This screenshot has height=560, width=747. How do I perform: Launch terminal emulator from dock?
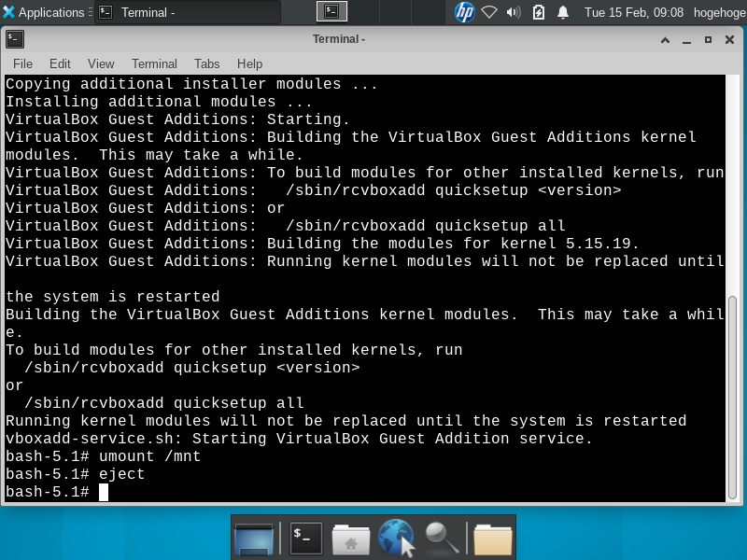pyautogui.click(x=305, y=539)
